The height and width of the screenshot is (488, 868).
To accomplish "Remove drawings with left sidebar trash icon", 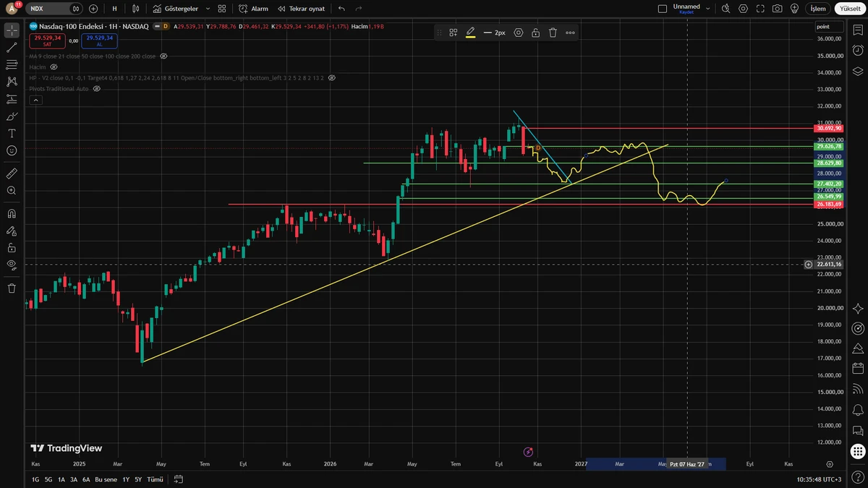I will pyautogui.click(x=12, y=288).
